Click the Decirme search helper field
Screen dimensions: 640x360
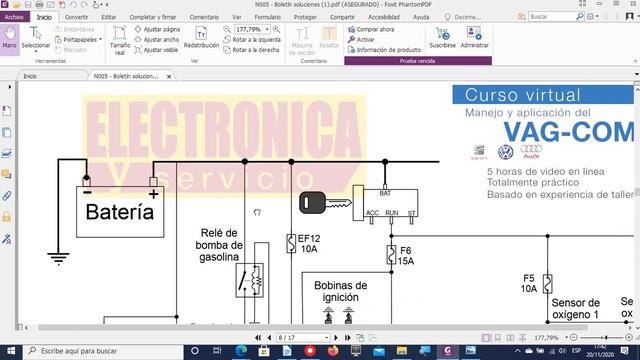click(463, 17)
